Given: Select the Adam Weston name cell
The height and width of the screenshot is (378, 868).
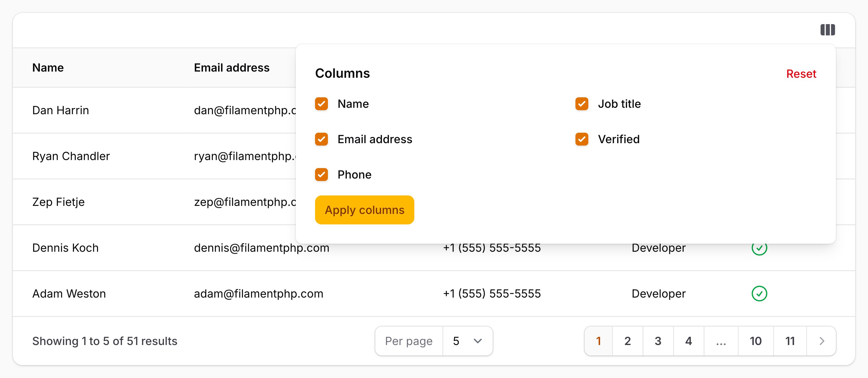Looking at the screenshot, I should pos(69,294).
